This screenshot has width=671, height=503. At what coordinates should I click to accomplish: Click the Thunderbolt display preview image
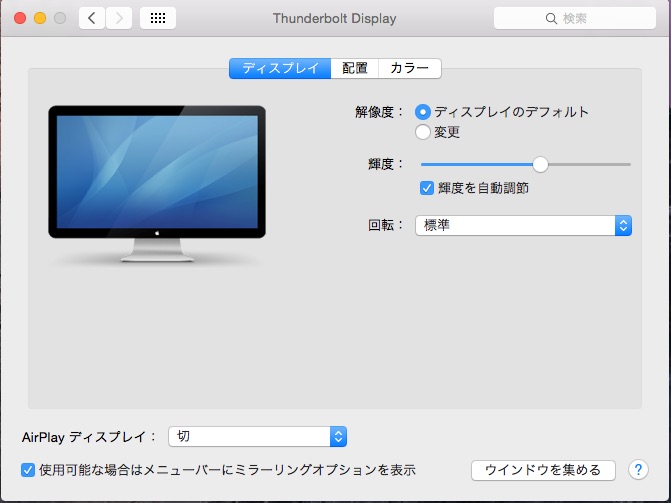[157, 184]
